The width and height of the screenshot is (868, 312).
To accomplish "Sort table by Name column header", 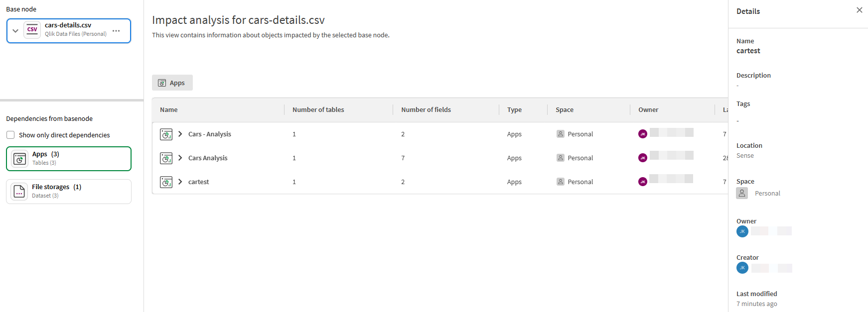I will tap(169, 110).
